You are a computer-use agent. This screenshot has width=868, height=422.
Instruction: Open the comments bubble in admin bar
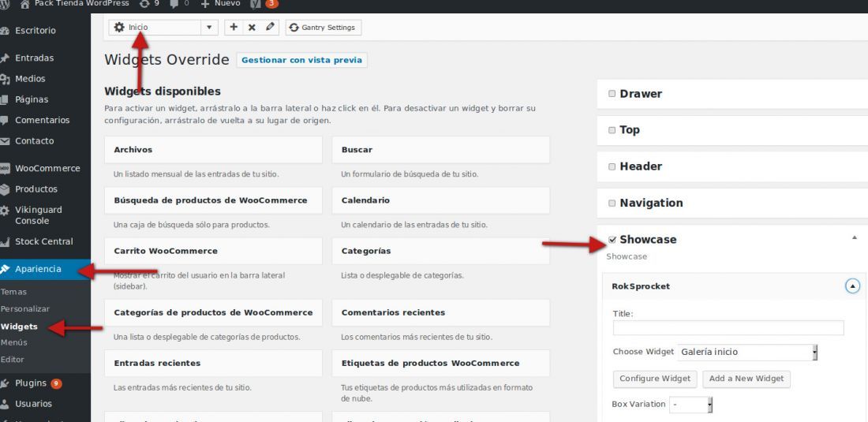[x=179, y=3]
